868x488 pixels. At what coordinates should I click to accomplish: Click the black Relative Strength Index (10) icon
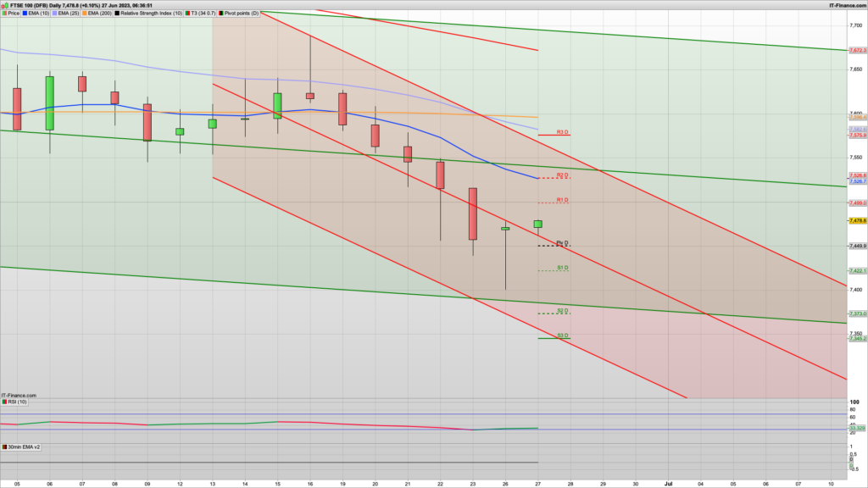click(x=116, y=13)
